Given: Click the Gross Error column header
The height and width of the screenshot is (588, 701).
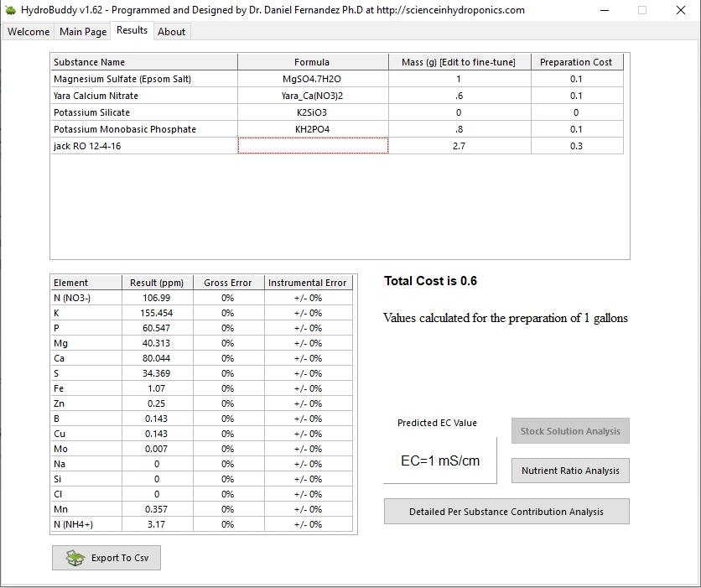Looking at the screenshot, I should pos(228,282).
